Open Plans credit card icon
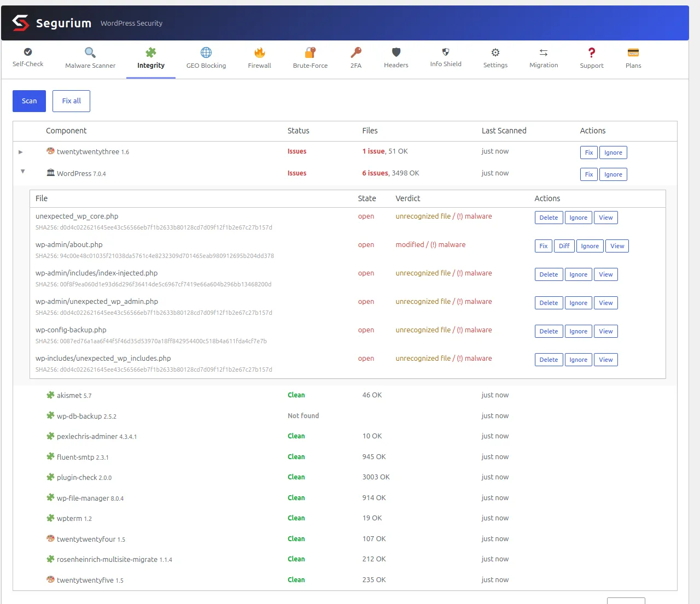700x604 pixels. pos(633,52)
